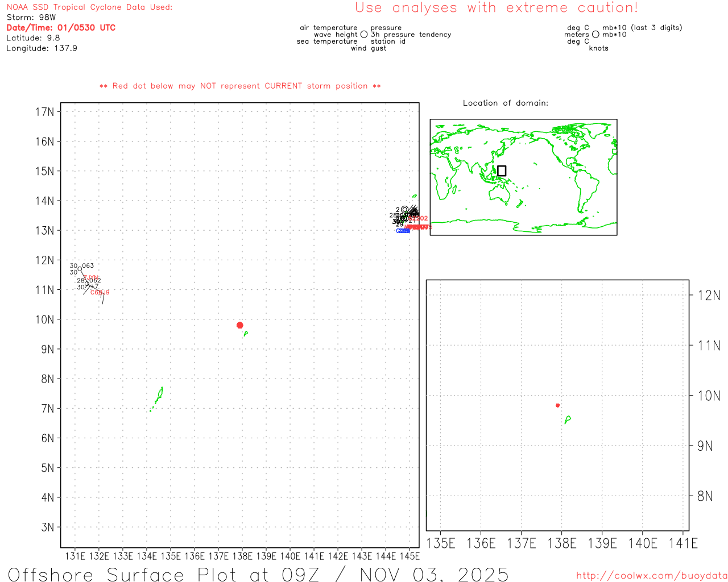The height and width of the screenshot is (582, 728).
Task: Click the long green island near 134E 7N
Action: click(158, 397)
